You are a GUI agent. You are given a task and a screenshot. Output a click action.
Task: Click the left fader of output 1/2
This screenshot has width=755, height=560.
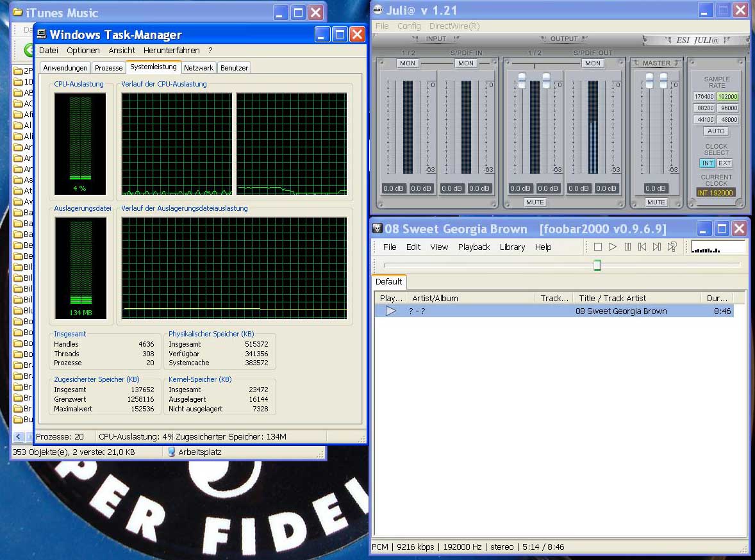pos(522,81)
